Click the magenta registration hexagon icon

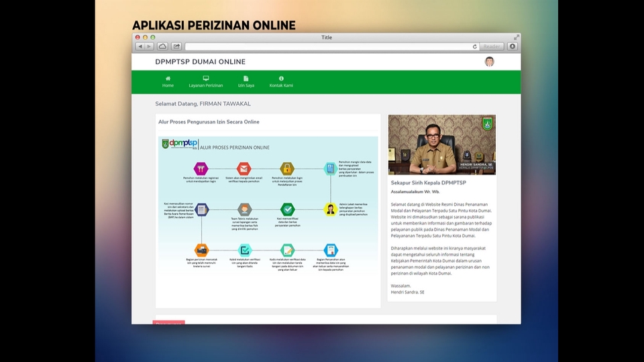click(201, 168)
